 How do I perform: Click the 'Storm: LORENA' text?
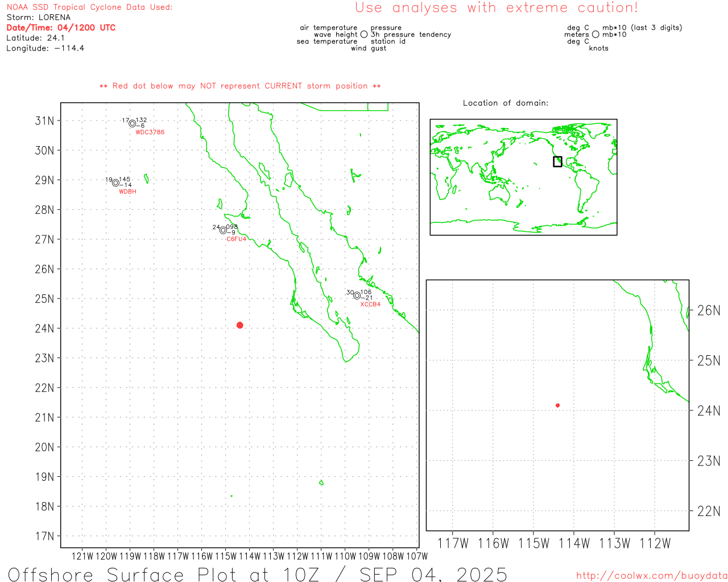tap(39, 18)
